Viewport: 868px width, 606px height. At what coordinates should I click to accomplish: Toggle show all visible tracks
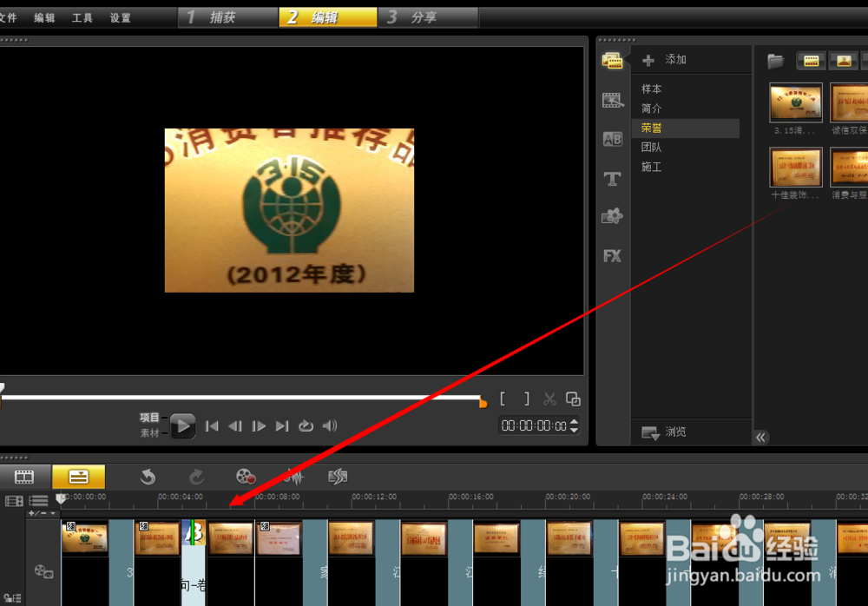coord(15,502)
